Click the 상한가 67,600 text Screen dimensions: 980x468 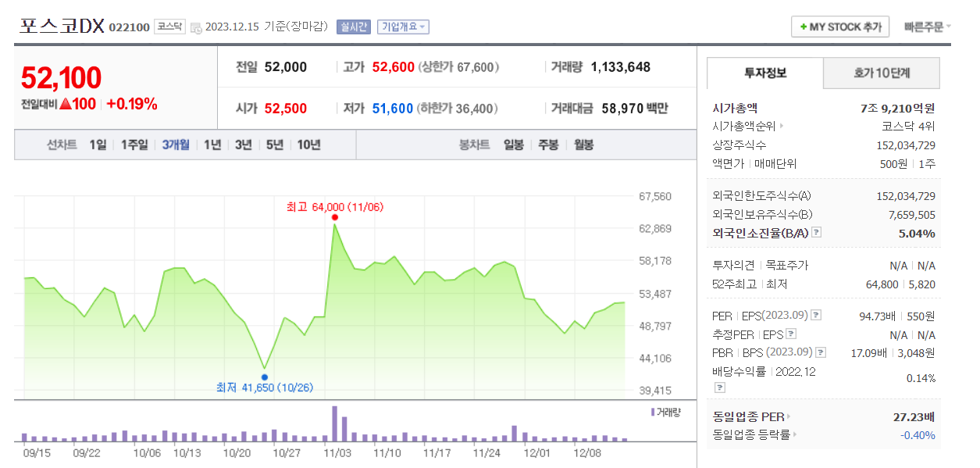click(x=458, y=67)
